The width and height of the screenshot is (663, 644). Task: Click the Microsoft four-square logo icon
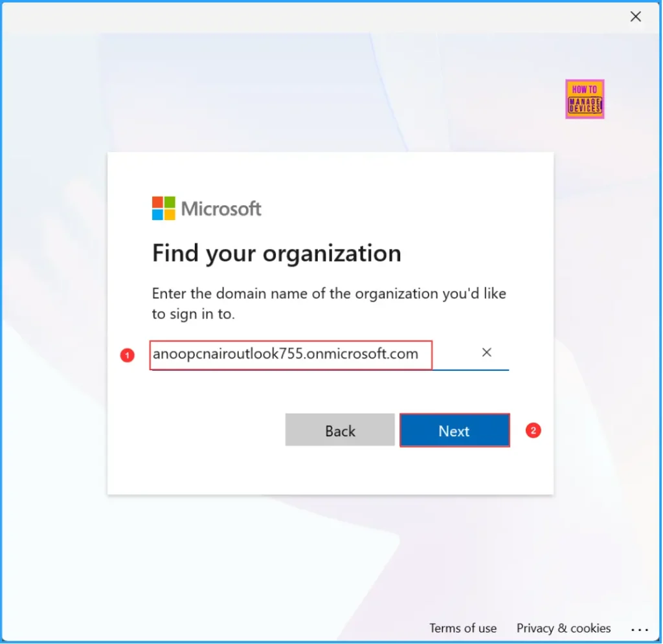click(x=163, y=208)
